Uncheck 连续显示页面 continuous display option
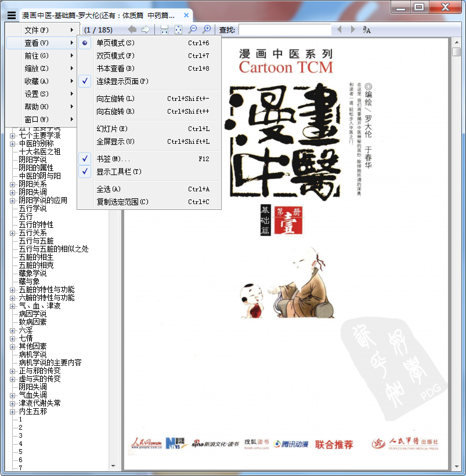Screen dimensions: 466x476 tap(122, 81)
